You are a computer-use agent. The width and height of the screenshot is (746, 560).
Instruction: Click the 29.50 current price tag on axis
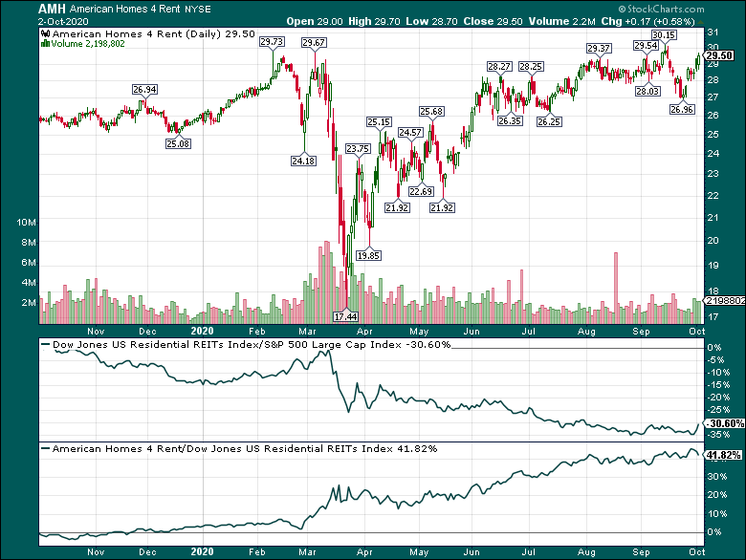click(x=719, y=55)
